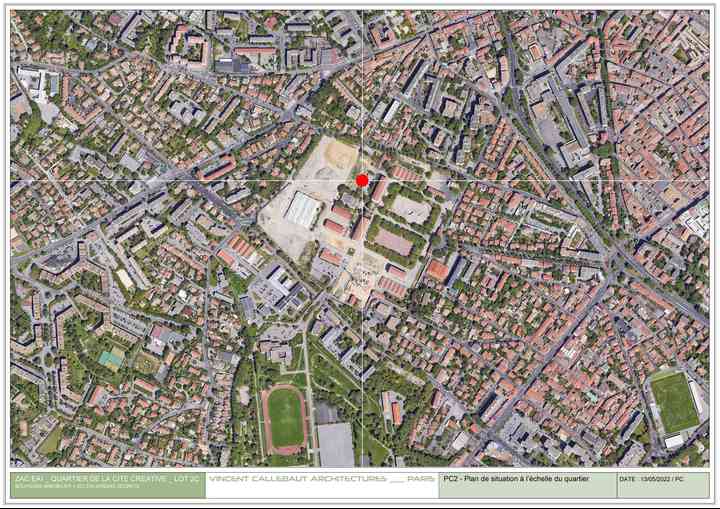Click the row of red-roofed sheds southwest of hall
This screenshot has width=720, height=509.
click(x=241, y=246)
